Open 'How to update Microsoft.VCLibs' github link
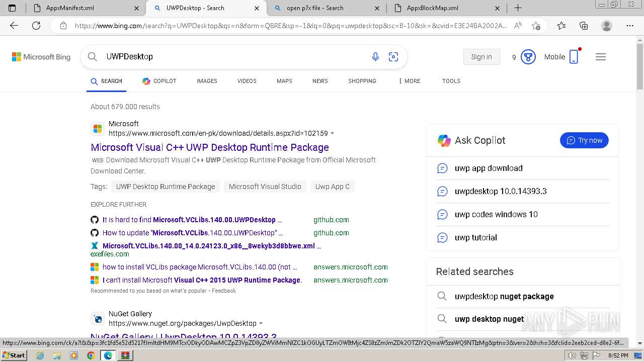The height and width of the screenshot is (362, 644). 193,233
